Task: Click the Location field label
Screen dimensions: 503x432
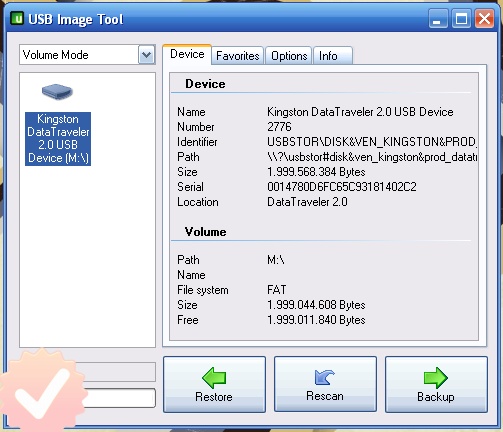Action: coord(198,202)
